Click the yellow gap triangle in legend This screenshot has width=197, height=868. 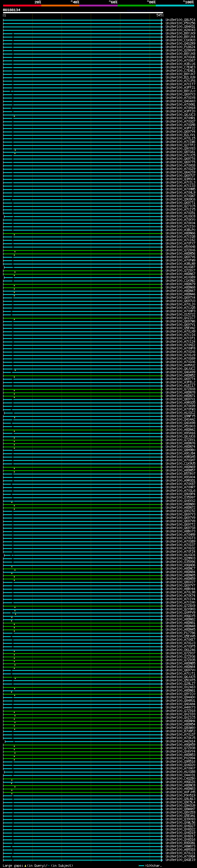[25, 866]
